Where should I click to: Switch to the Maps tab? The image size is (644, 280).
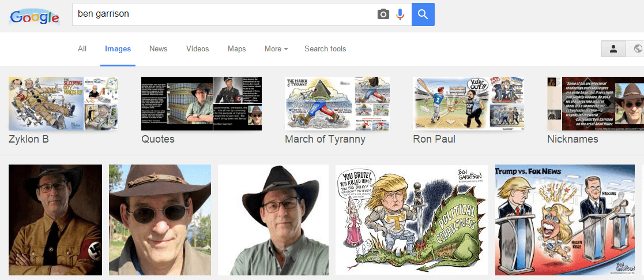[x=236, y=49]
